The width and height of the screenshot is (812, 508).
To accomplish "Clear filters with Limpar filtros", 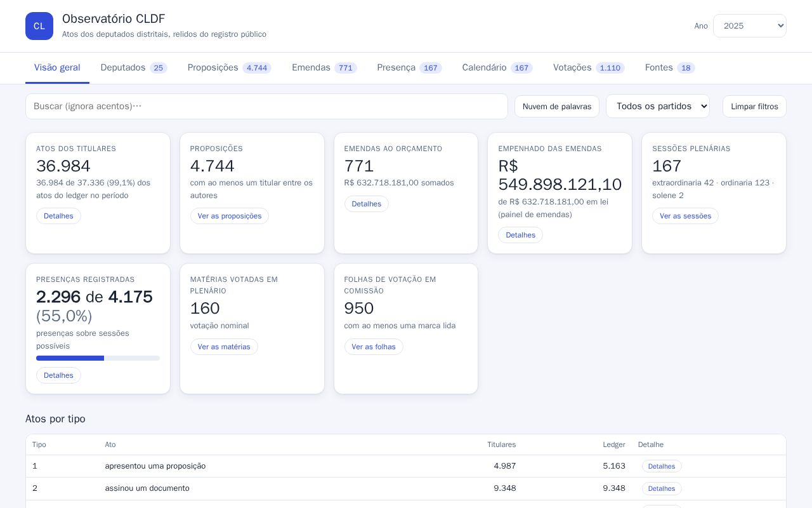I will (754, 106).
